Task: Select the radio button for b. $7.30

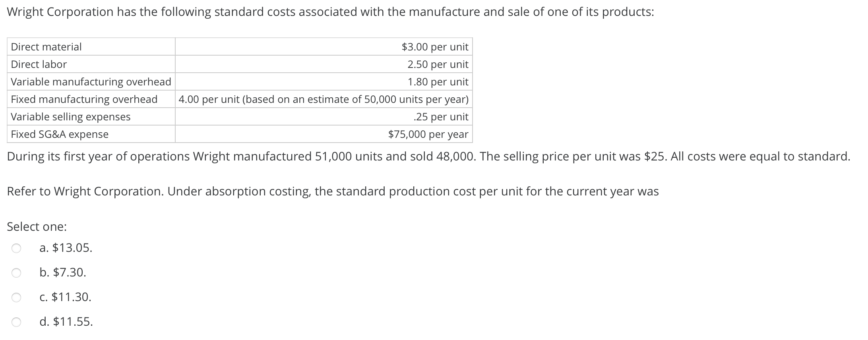Action: point(16,273)
